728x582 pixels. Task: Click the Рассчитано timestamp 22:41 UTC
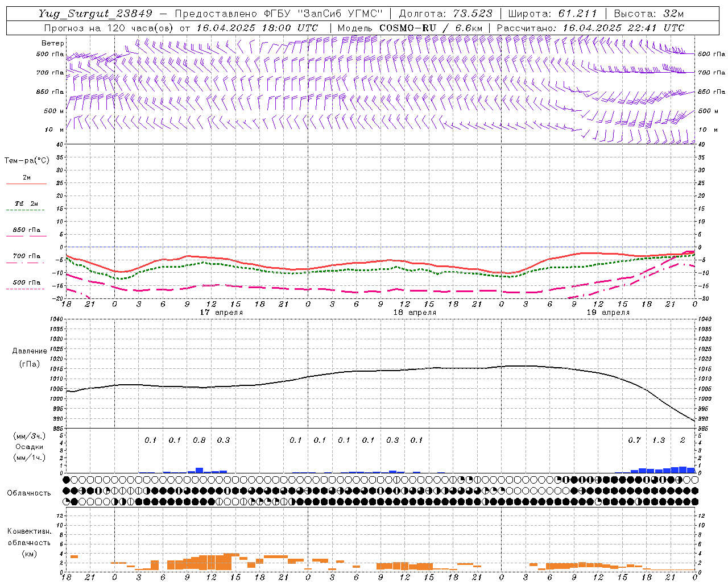point(656,28)
